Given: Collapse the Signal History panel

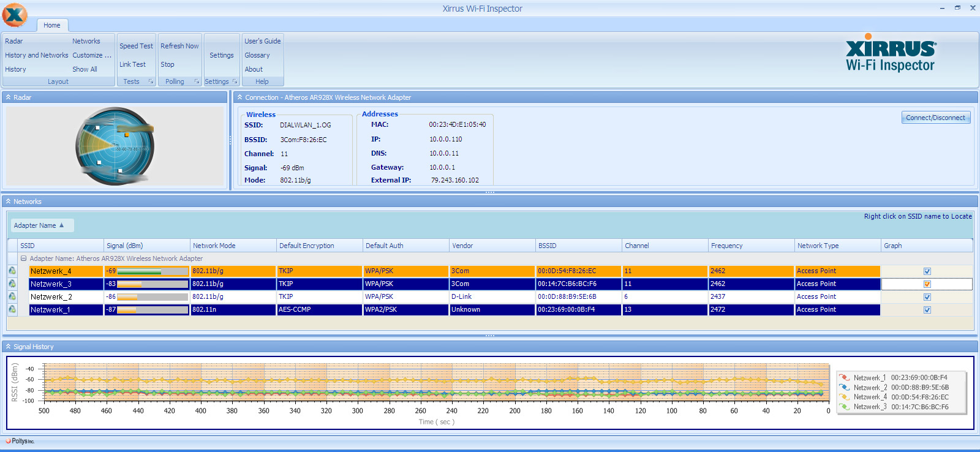Looking at the screenshot, I should pyautogui.click(x=8, y=347).
